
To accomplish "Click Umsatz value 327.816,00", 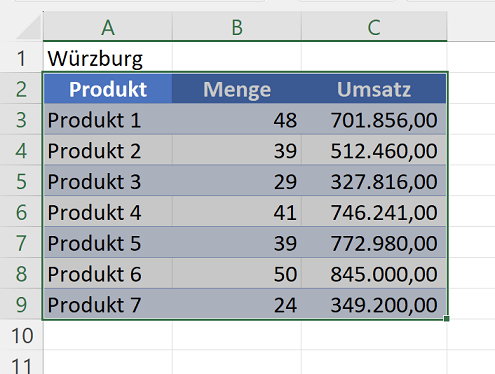I will [374, 181].
